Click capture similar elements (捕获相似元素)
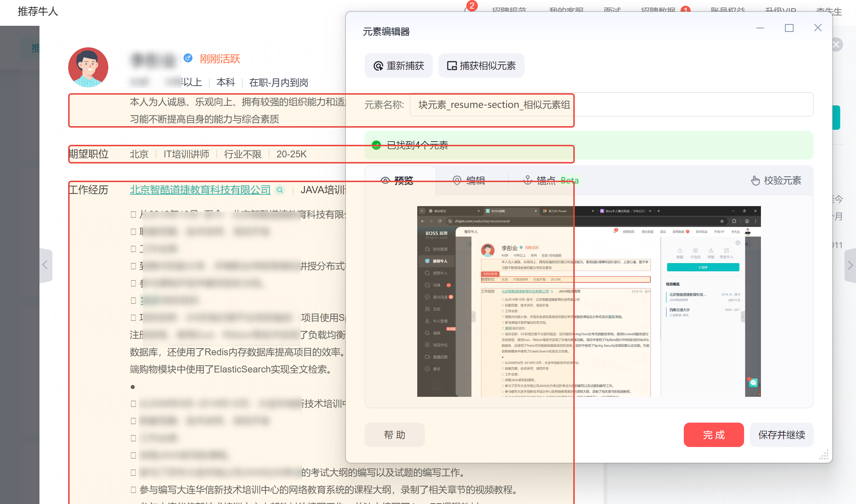Viewport: 856px width, 504px height. point(481,66)
